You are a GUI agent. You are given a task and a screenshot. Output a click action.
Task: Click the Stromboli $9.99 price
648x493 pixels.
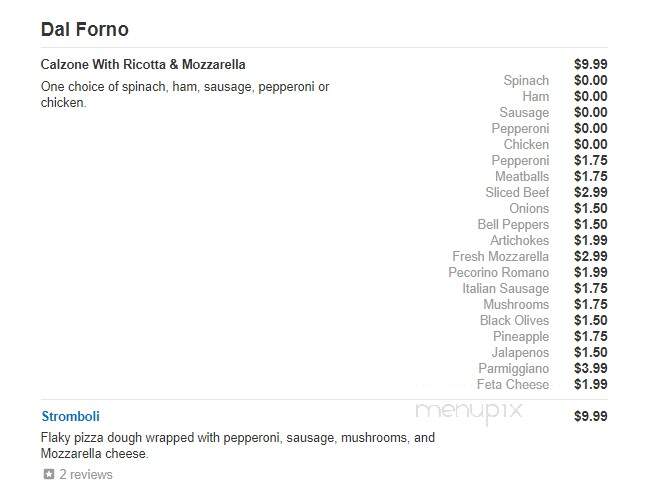[x=591, y=416]
